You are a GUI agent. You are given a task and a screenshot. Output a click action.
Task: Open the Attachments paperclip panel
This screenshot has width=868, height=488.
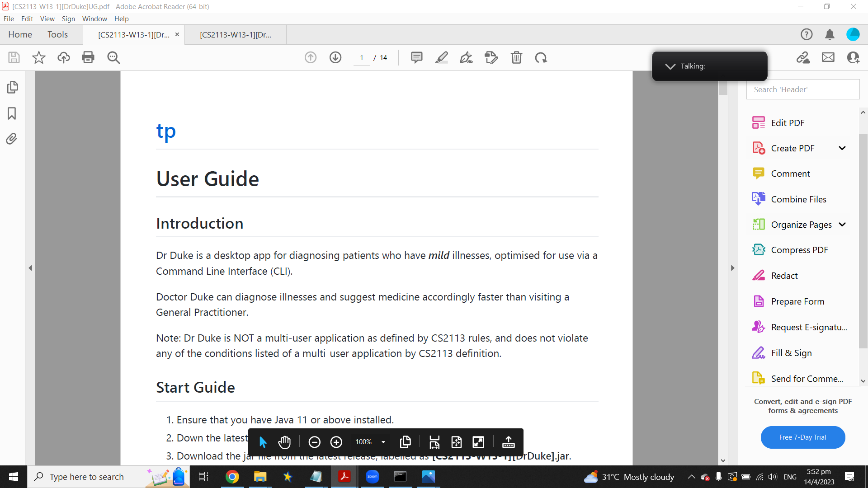pyautogui.click(x=12, y=139)
